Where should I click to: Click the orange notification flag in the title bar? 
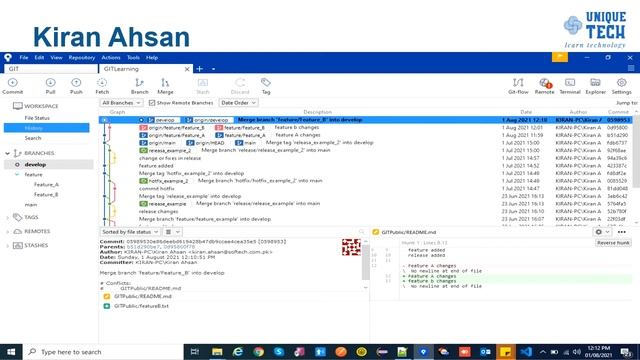tap(560, 57)
